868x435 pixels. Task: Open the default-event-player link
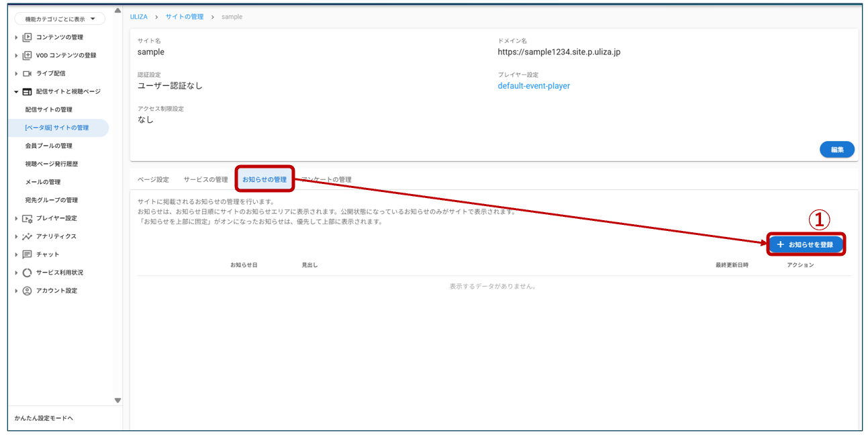(x=534, y=86)
